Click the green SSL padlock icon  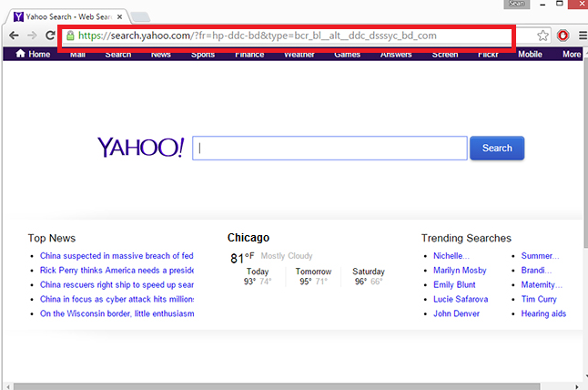point(69,36)
